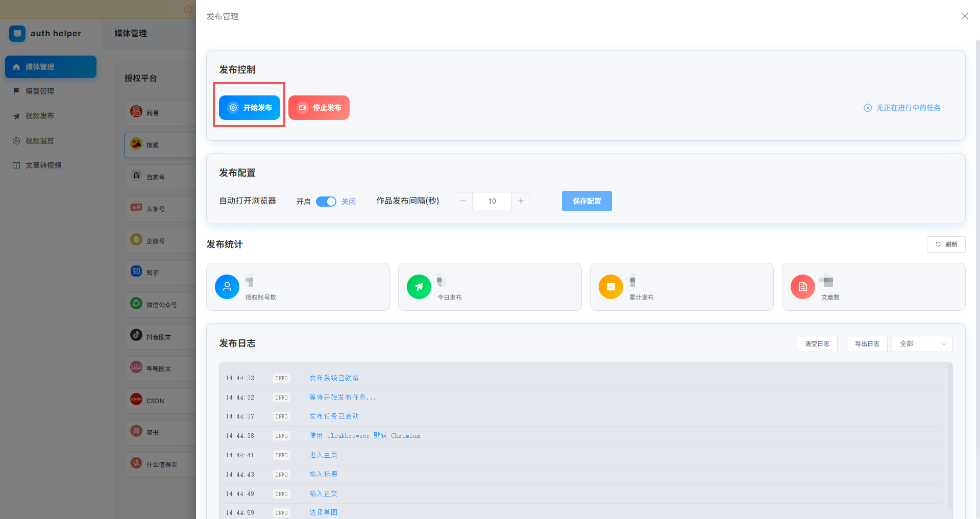Focus the 作品发布间隔 number input field
The width and height of the screenshot is (980, 519).
[492, 201]
